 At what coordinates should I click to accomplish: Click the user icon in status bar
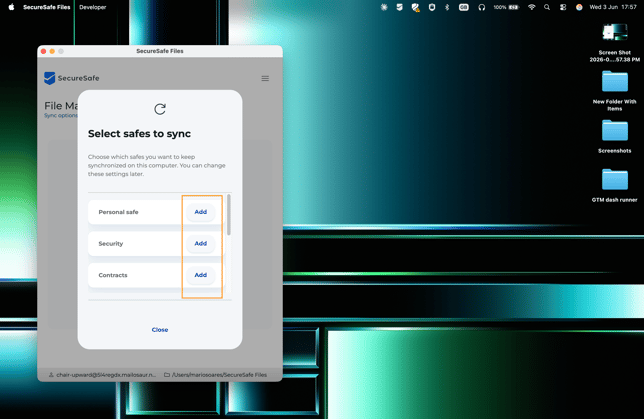(x=51, y=375)
